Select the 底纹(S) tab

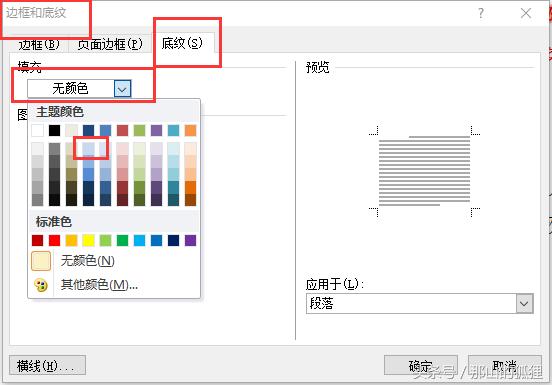(x=182, y=43)
